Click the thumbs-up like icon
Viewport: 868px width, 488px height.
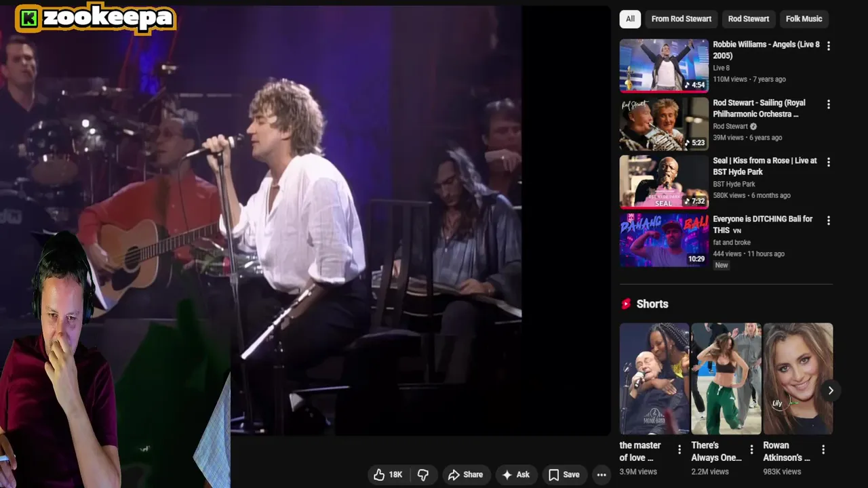[x=379, y=475]
